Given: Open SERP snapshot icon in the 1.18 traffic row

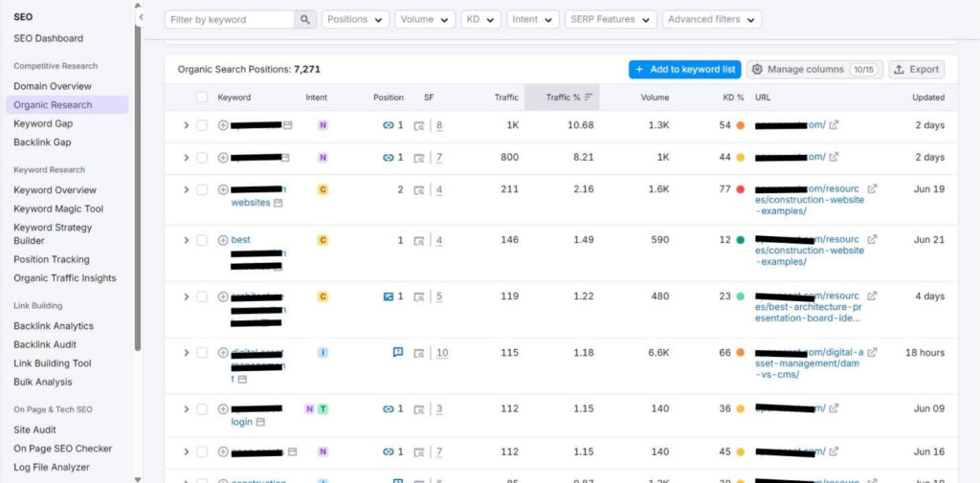Looking at the screenshot, I should pyautogui.click(x=419, y=353).
